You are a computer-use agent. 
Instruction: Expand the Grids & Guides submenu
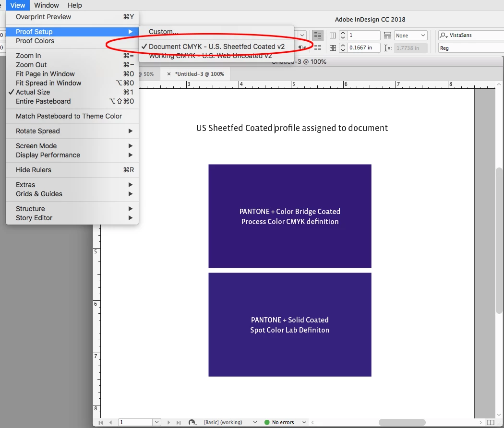[x=130, y=194]
